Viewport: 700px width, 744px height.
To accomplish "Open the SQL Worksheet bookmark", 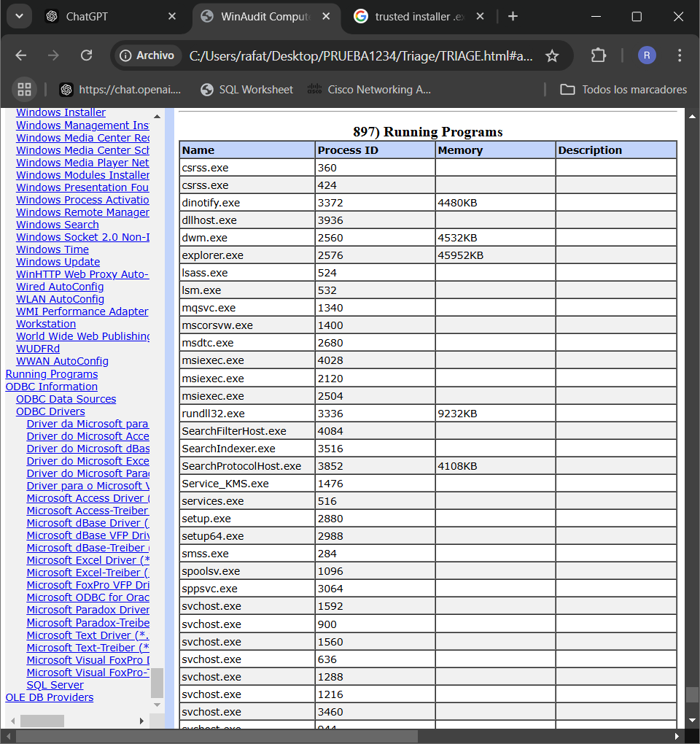I will [247, 90].
